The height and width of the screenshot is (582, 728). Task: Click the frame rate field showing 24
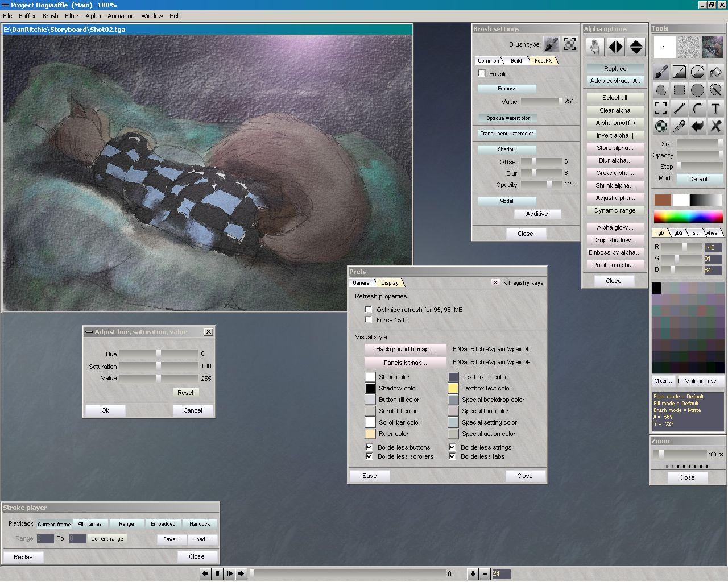pos(500,573)
